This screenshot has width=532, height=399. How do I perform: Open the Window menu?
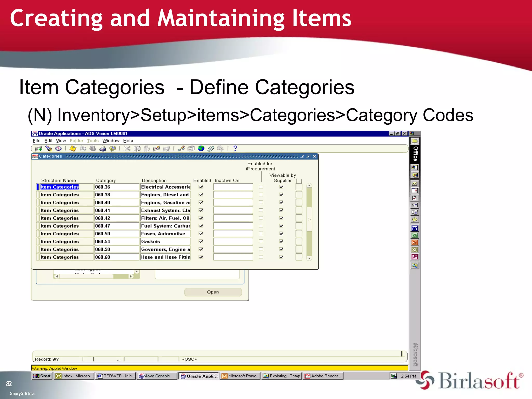point(111,141)
